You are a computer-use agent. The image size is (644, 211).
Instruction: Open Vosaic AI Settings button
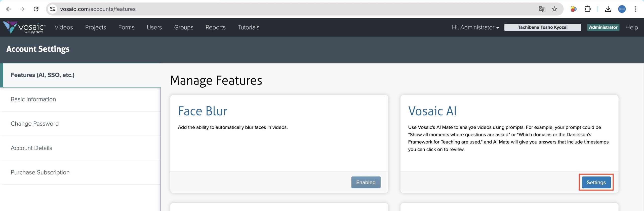pos(596,182)
